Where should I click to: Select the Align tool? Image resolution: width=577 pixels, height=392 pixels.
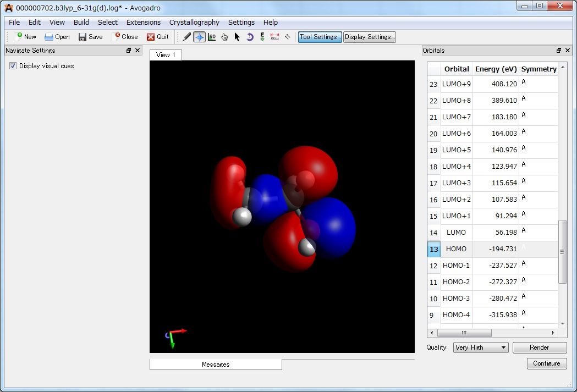pyautogui.click(x=287, y=37)
